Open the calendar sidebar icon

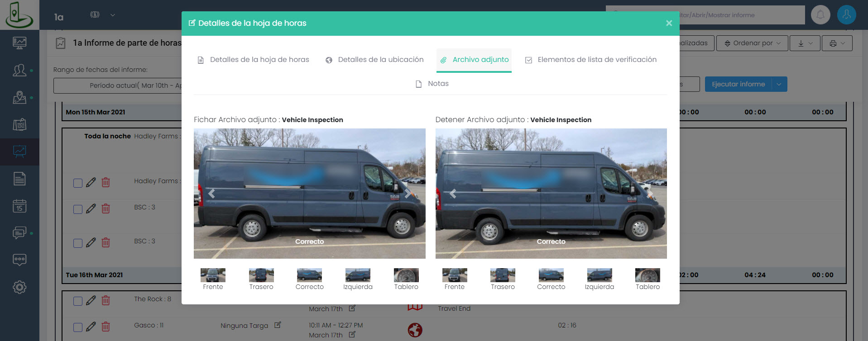(19, 206)
